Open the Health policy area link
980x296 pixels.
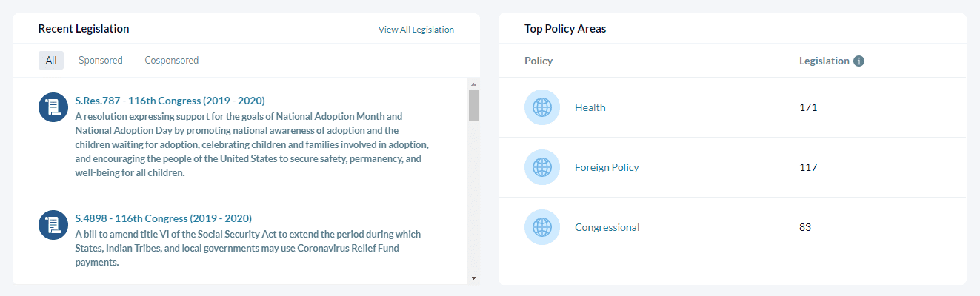pos(590,107)
